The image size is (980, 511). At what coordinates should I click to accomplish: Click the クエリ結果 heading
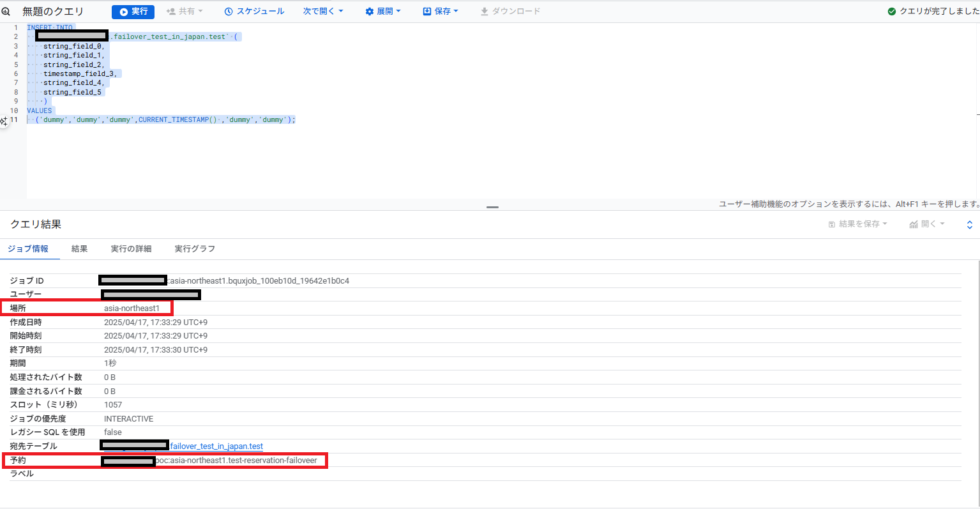(36, 224)
